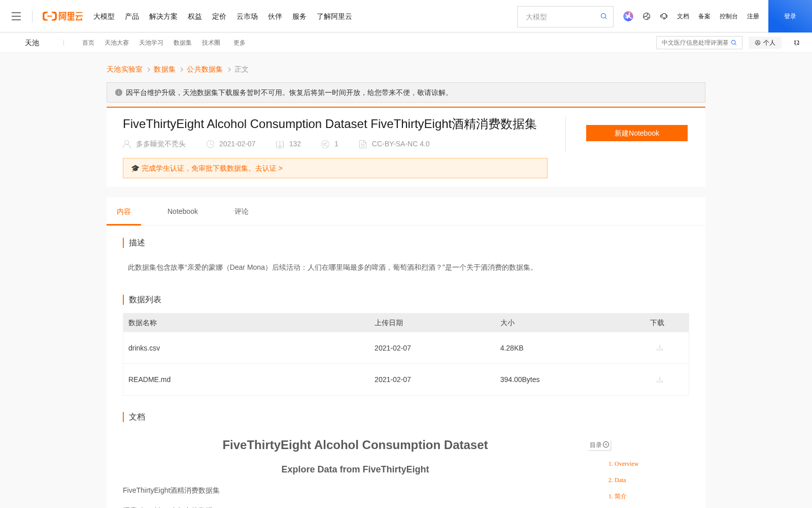The image size is (812, 508).
Task: Collapse the 目录 table of contents
Action: coord(599,445)
